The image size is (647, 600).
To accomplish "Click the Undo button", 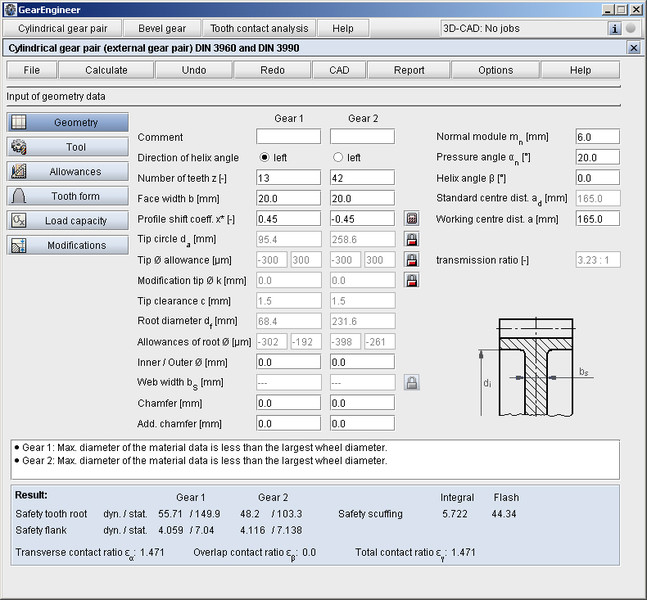I will click(194, 70).
